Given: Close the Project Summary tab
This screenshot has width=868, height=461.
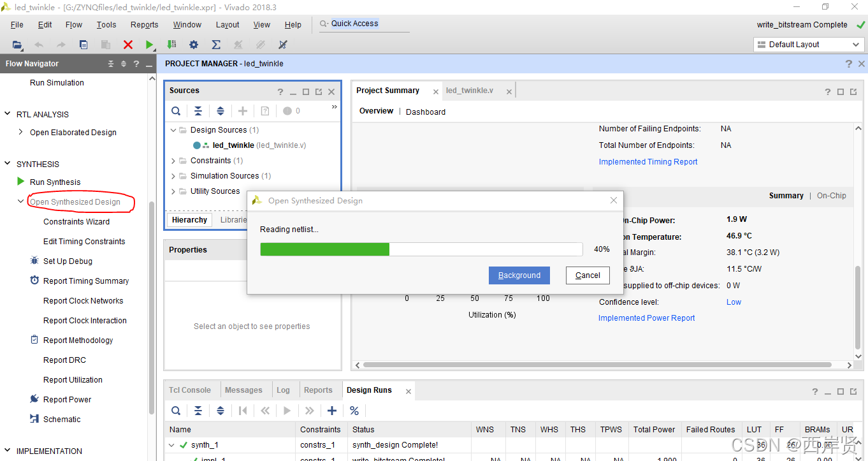Looking at the screenshot, I should [436, 92].
